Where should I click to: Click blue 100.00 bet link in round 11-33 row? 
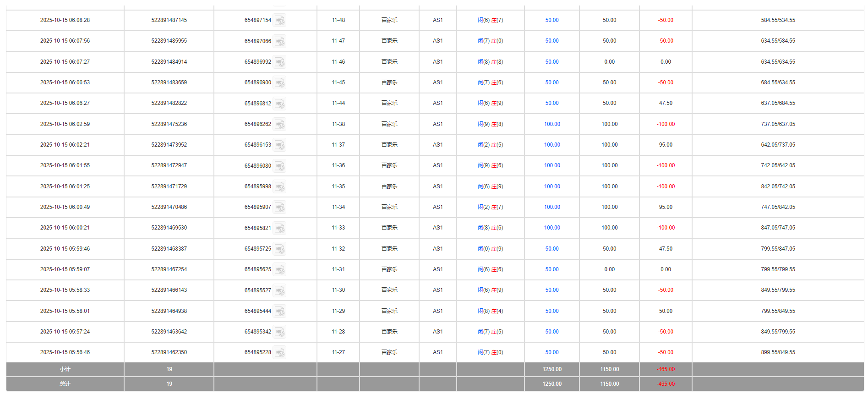point(551,228)
